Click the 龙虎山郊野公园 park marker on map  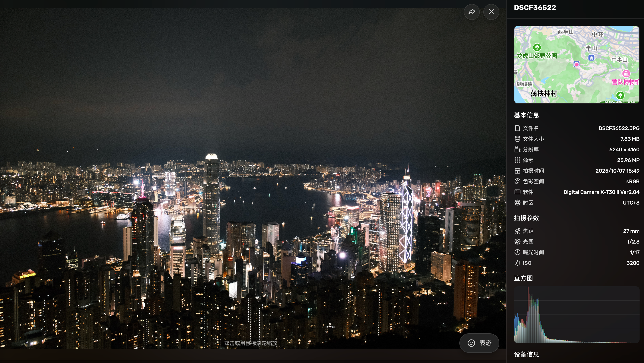[x=537, y=47]
